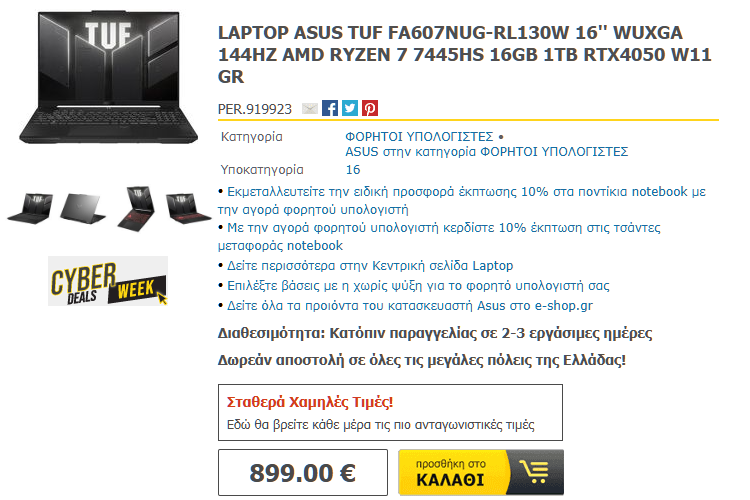
Task: Select third thumbnail with red keyboard
Action: pyautogui.click(x=136, y=209)
